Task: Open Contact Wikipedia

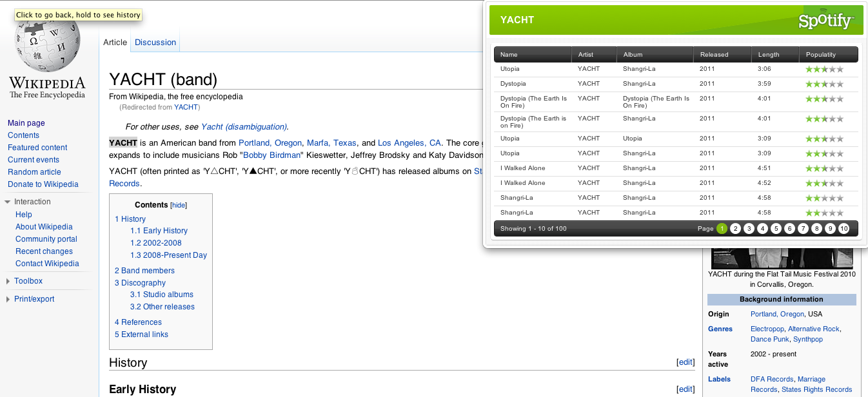Action: tap(47, 264)
